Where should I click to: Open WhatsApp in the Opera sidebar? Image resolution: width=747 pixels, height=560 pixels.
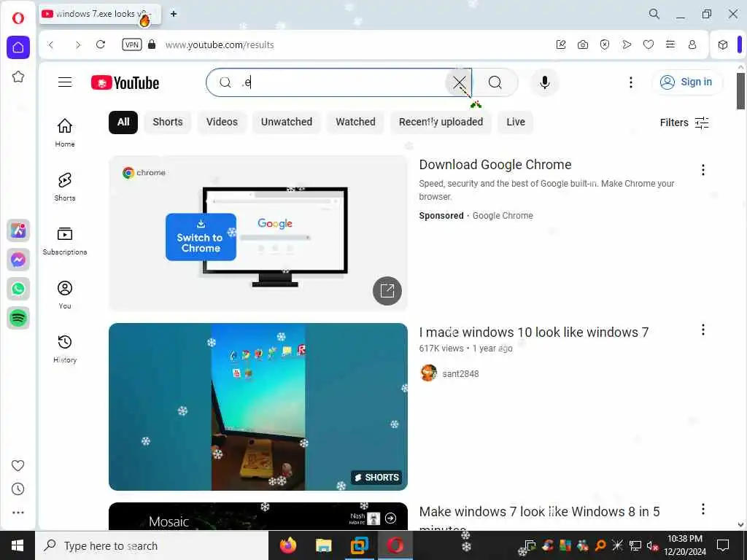tap(18, 289)
